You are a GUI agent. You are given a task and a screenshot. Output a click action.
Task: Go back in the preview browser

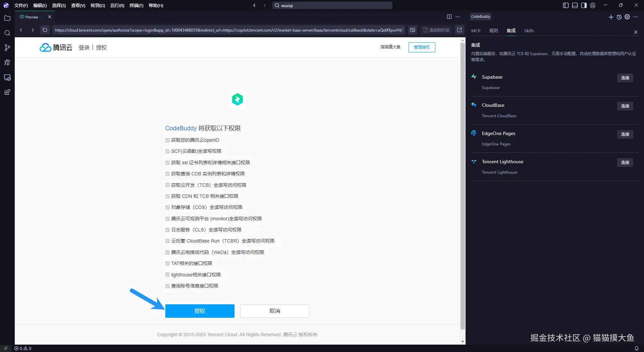click(21, 30)
